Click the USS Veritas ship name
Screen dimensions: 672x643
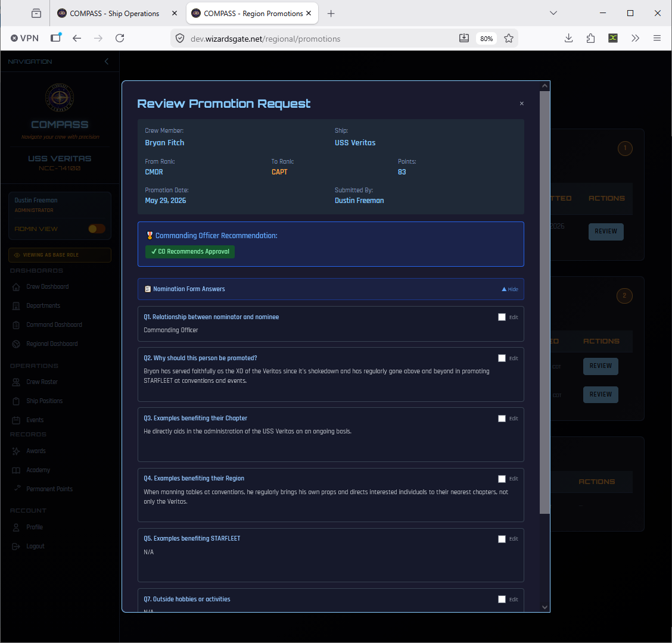click(355, 143)
